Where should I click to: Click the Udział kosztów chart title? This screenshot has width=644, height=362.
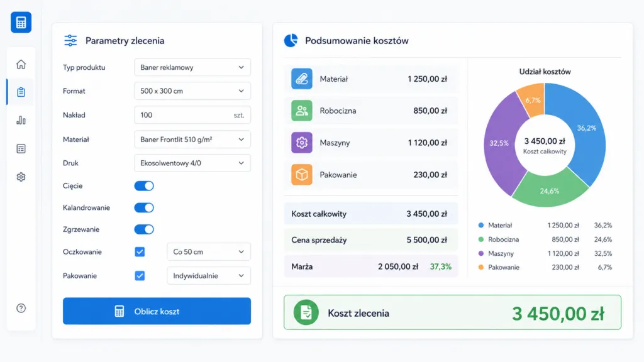pyautogui.click(x=545, y=72)
